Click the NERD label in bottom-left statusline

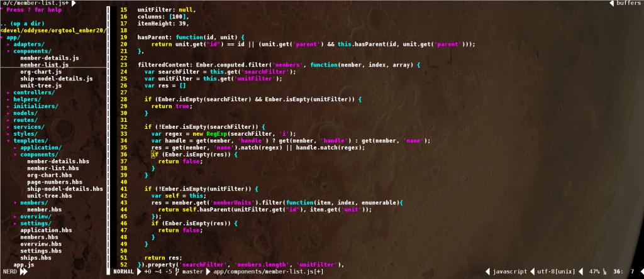coord(9,272)
